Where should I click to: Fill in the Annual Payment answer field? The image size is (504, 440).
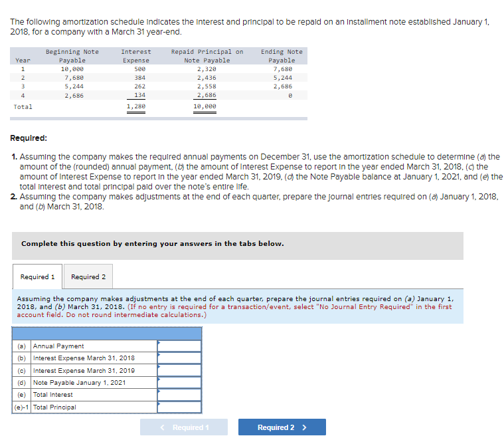point(179,346)
